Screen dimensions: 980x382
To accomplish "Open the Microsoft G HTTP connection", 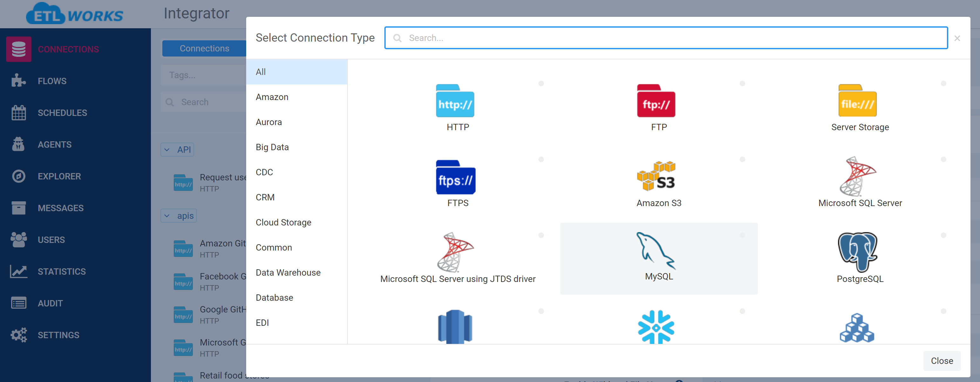I will point(210,348).
